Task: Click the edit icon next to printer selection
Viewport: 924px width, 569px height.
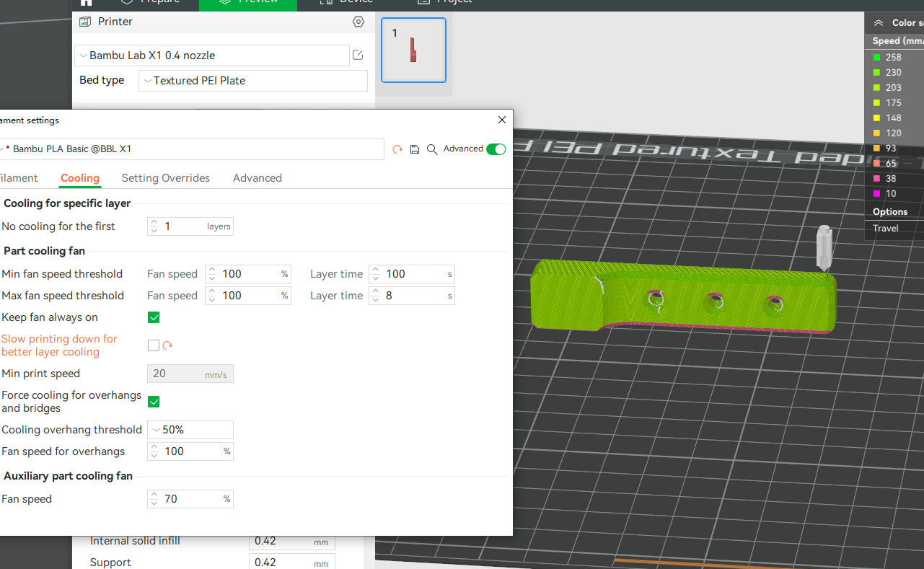Action: click(357, 55)
